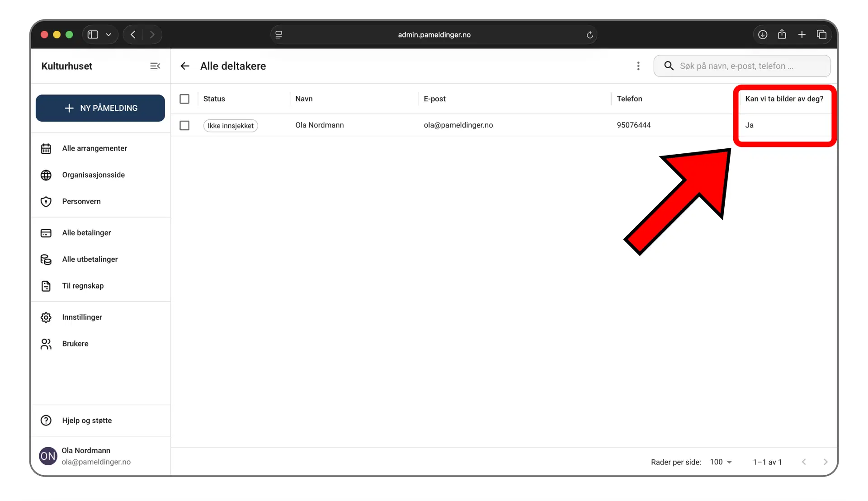868x501 pixels.
Task: Click the Til regnskap document icon
Action: (x=46, y=286)
